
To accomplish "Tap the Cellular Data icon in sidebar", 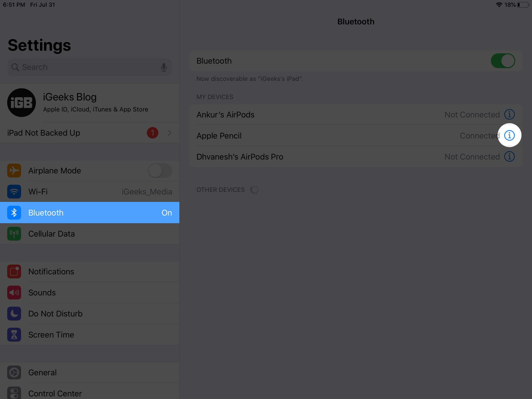I will 15,234.
